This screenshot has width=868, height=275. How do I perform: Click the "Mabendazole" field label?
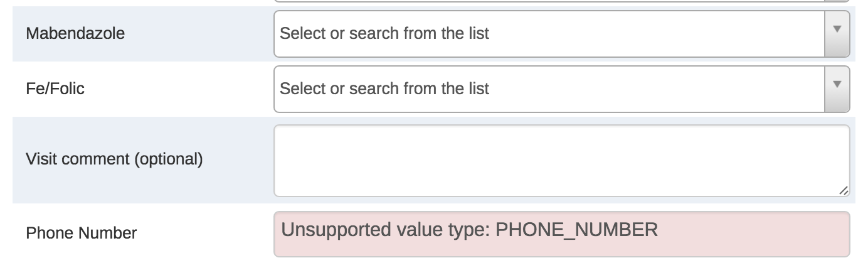(75, 33)
